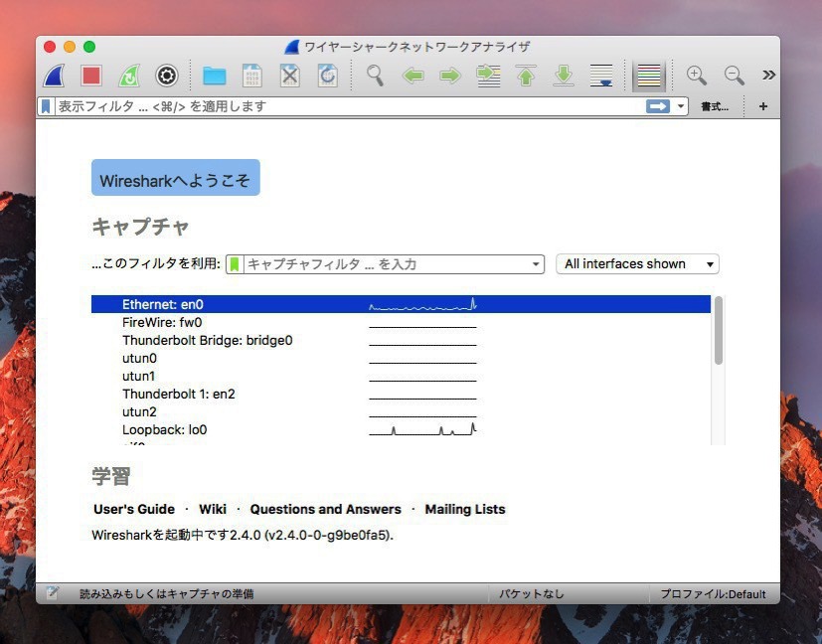The height and width of the screenshot is (644, 822).
Task: Find a packet with magnifier icon
Action: [375, 76]
